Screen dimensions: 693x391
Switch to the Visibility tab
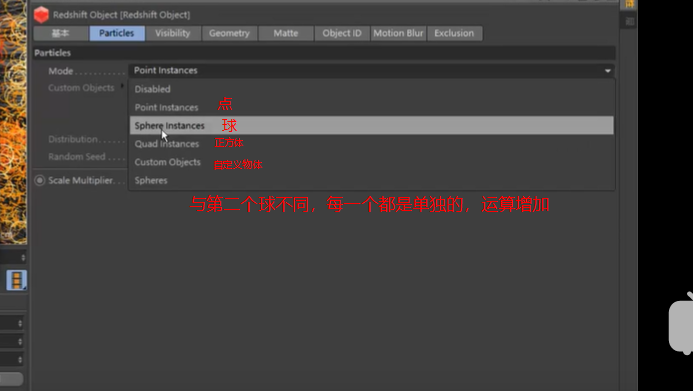tap(173, 33)
